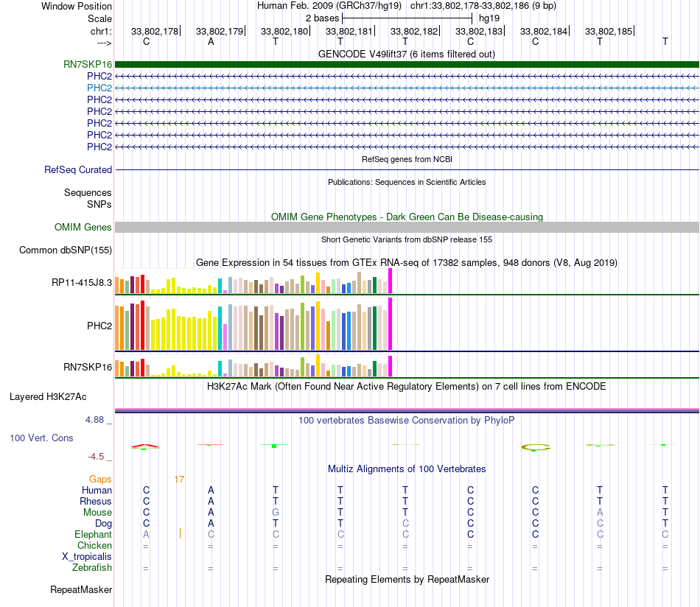The image size is (700, 607).
Task: Click the black RN7SKP16 GTEx expression label
Action: pyautogui.click(x=88, y=367)
